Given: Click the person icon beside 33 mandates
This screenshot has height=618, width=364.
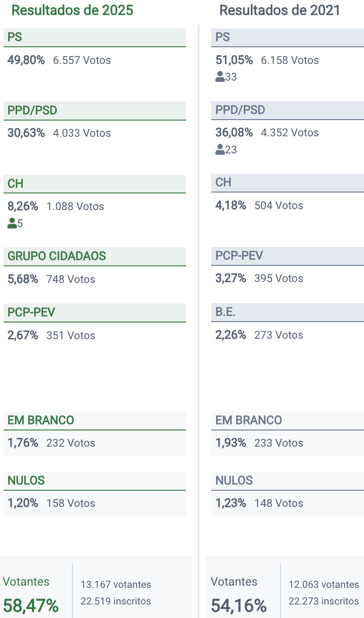Looking at the screenshot, I should click(x=220, y=77).
